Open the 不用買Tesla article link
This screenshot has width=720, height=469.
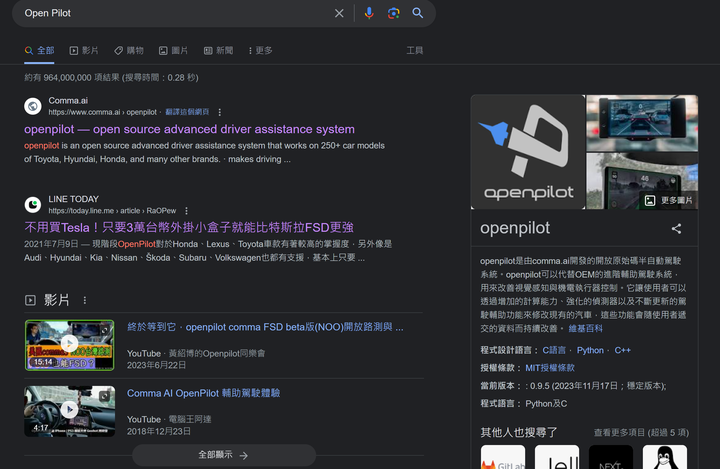coord(189,227)
